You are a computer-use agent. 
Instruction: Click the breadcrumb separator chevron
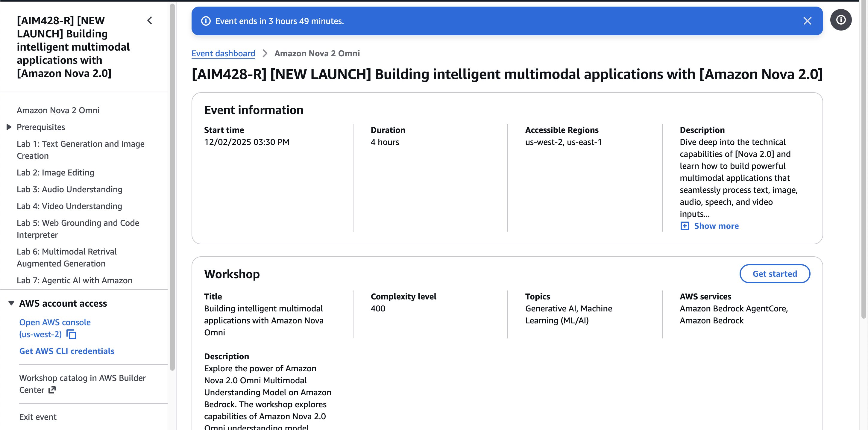(265, 53)
